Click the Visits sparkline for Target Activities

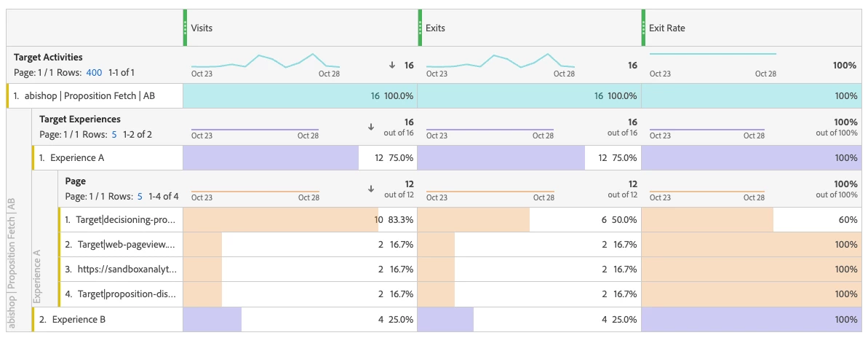pyautogui.click(x=265, y=61)
